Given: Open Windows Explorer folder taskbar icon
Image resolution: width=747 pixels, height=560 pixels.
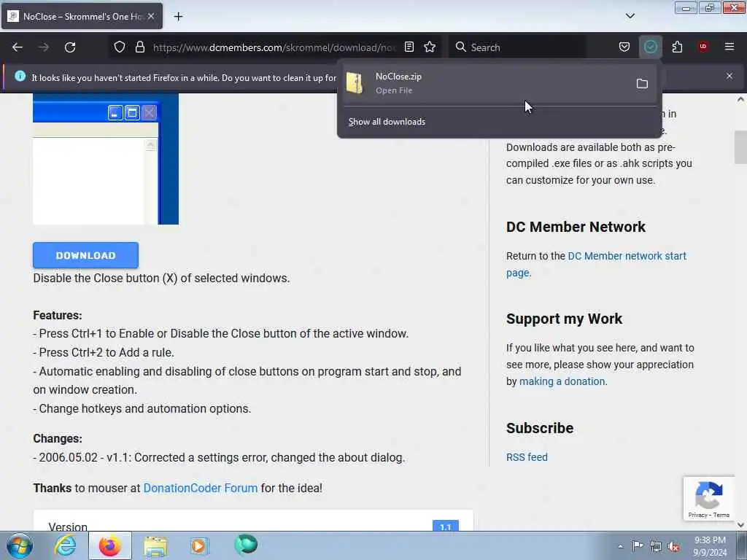Looking at the screenshot, I should click(155, 546).
